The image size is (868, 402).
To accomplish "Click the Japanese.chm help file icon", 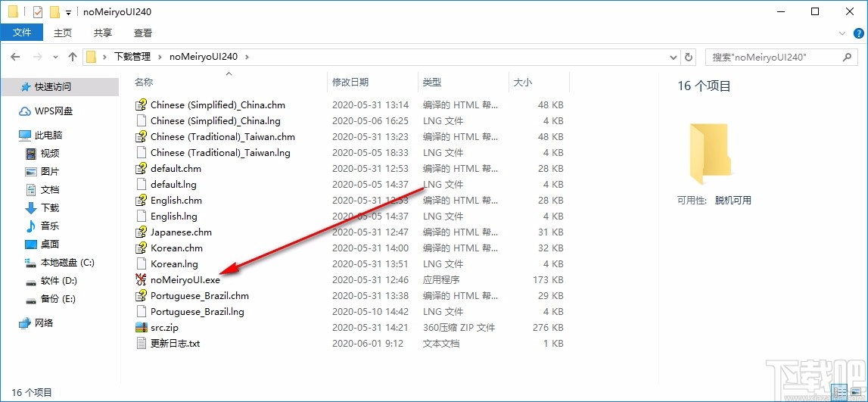I will point(142,232).
